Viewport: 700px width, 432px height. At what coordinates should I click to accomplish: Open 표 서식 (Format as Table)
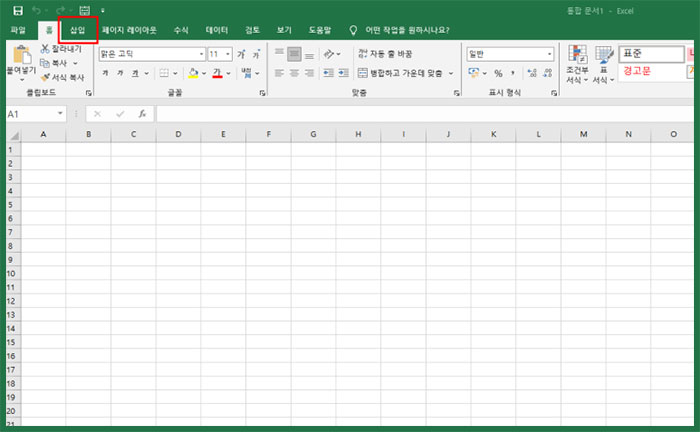(604, 64)
